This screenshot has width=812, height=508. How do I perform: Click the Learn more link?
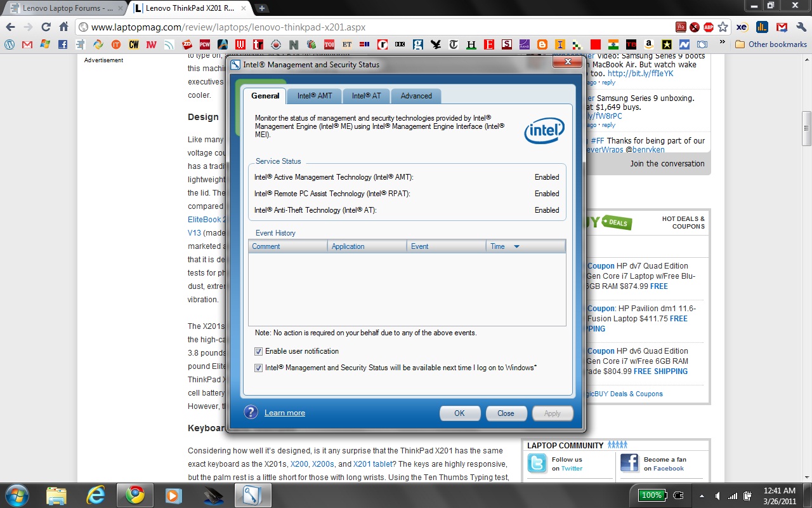285,413
